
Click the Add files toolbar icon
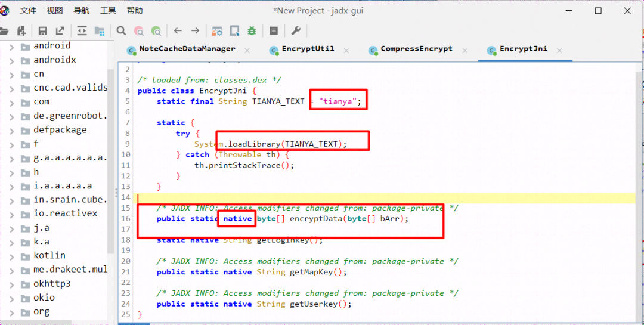click(x=21, y=30)
